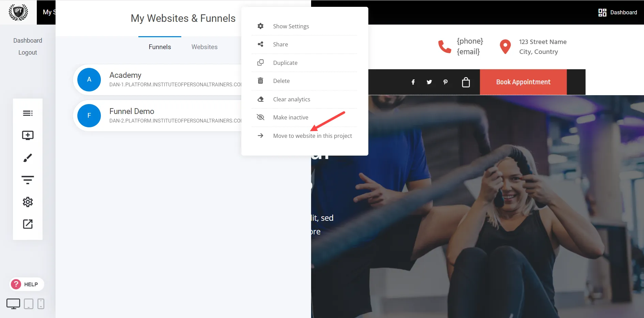Click the gear icon beside Show Settings
This screenshot has height=318, width=644.
(260, 26)
